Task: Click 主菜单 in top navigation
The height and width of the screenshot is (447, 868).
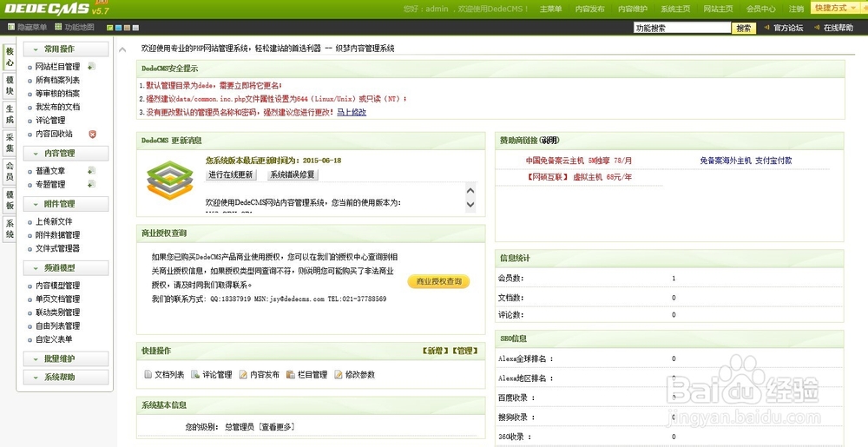Action: click(551, 9)
